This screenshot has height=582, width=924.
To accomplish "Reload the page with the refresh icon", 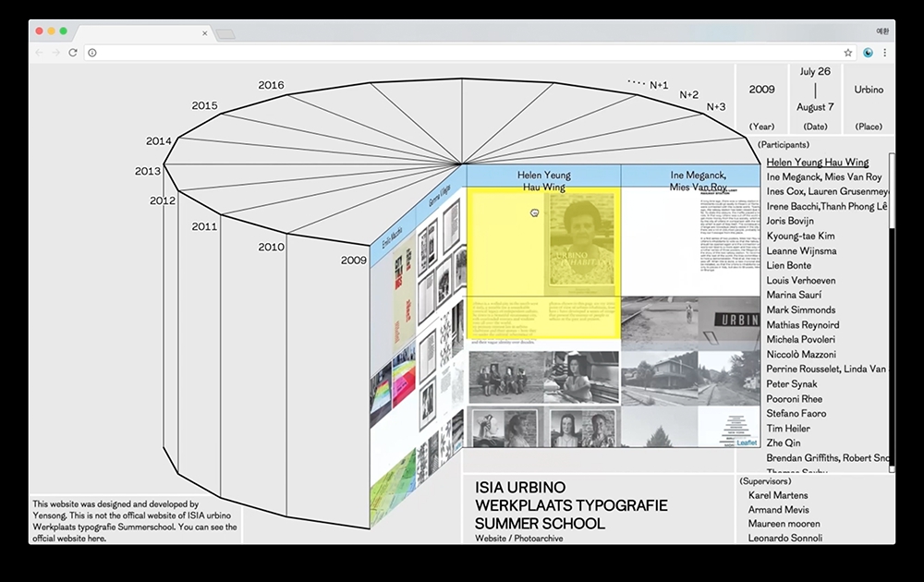I will 73,53.
